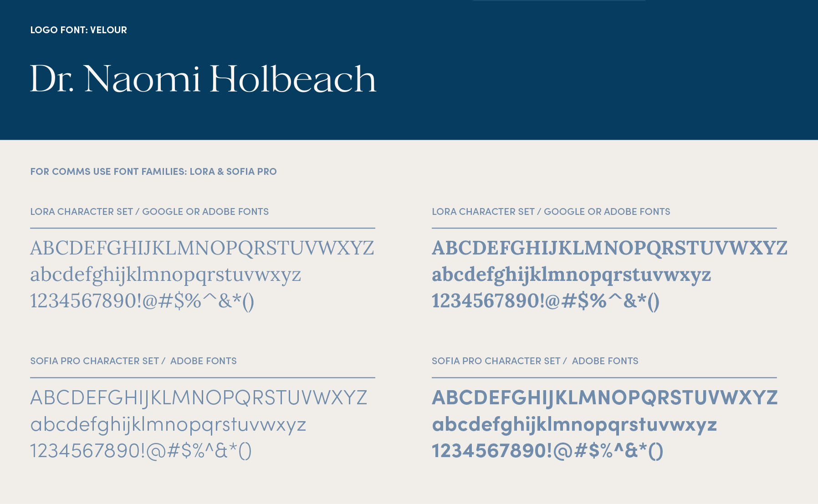
Task: Select the Lora bold lowercase alphabet line
Action: point(571,275)
